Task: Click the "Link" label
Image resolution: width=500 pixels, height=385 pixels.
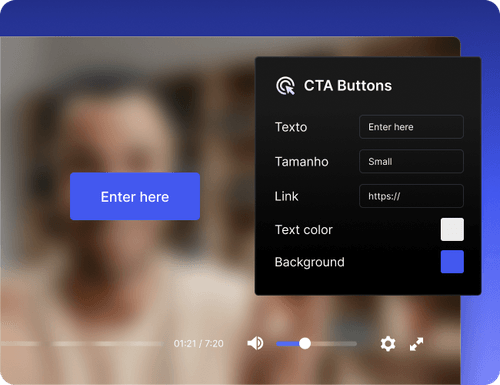Action: tap(286, 196)
